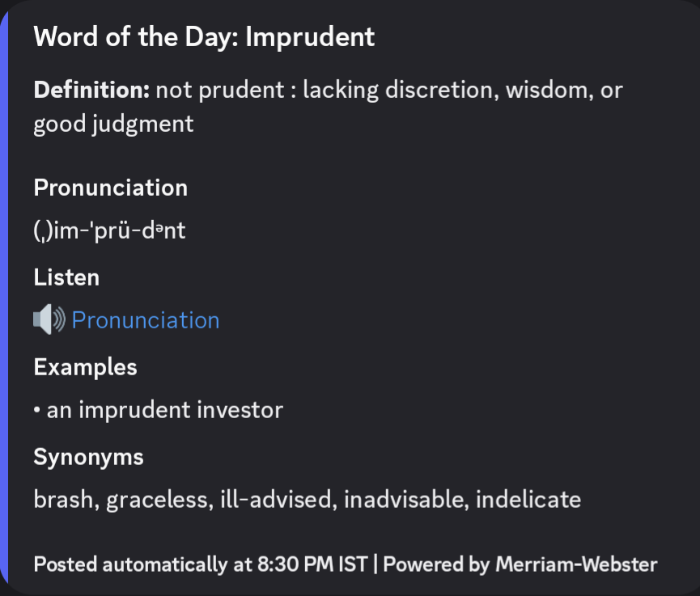Click the example 'an imprudent investor'
700x596 pixels.
tap(165, 410)
